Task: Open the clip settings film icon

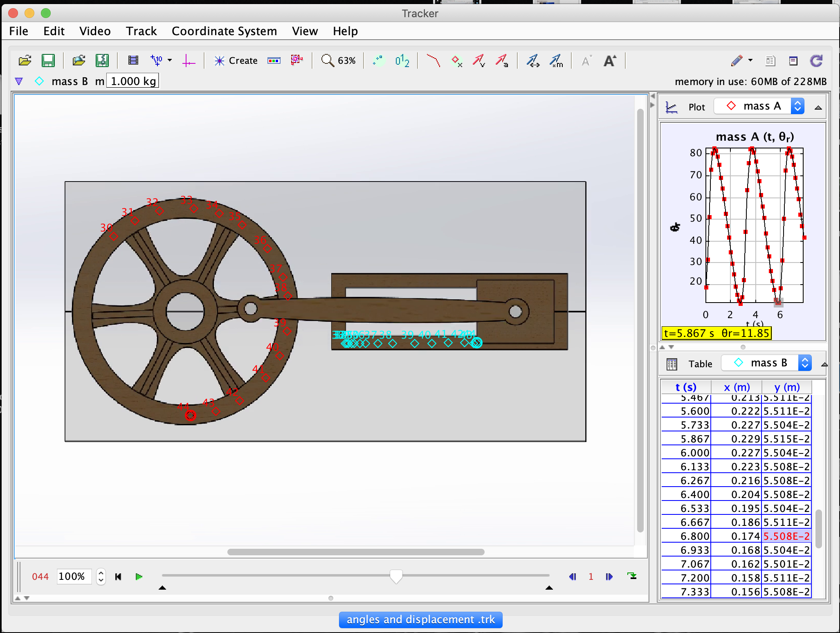Action: click(133, 61)
